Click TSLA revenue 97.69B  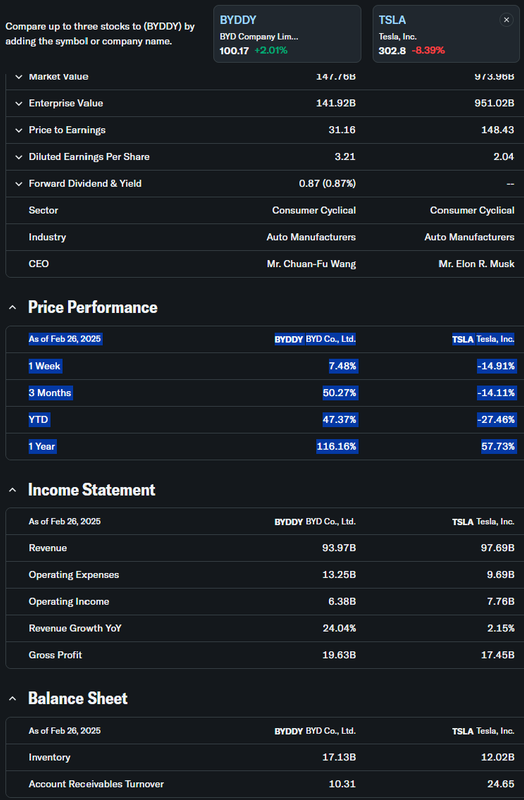tap(497, 548)
